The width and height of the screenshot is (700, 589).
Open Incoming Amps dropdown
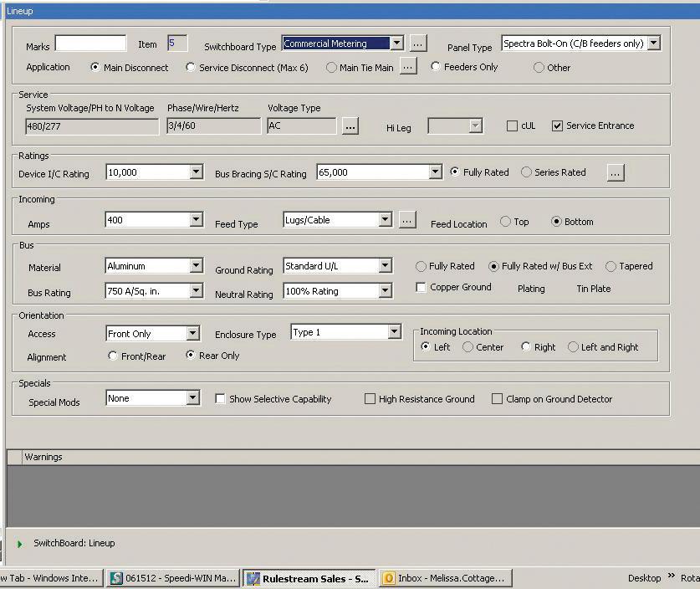coord(196,220)
